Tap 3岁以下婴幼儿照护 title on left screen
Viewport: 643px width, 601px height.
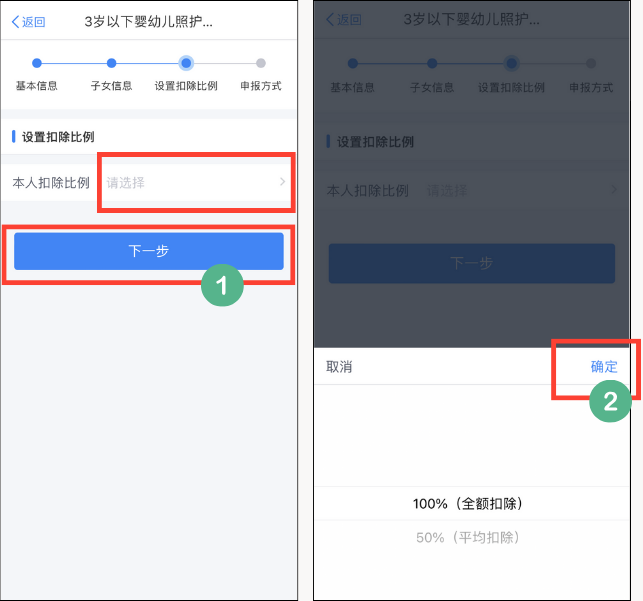coord(148,22)
